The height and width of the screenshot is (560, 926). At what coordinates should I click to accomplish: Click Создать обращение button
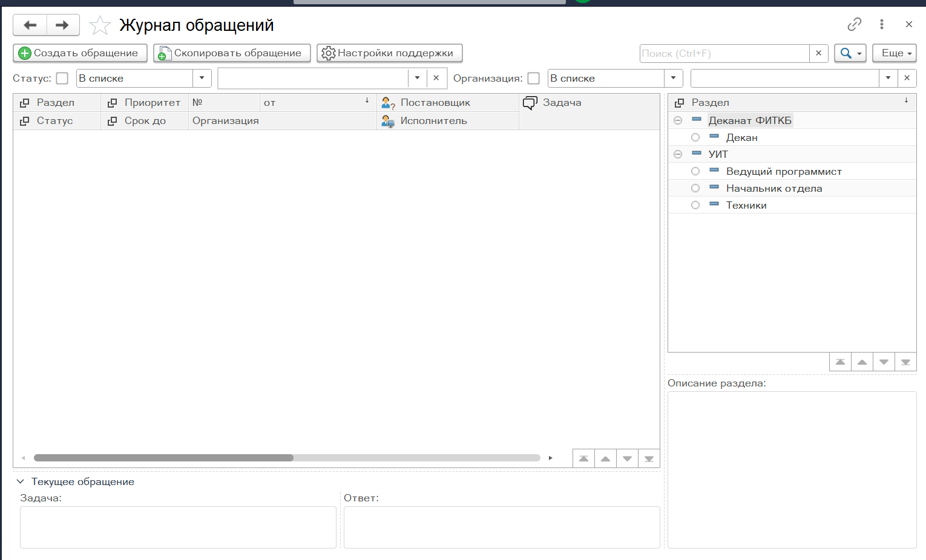click(80, 53)
